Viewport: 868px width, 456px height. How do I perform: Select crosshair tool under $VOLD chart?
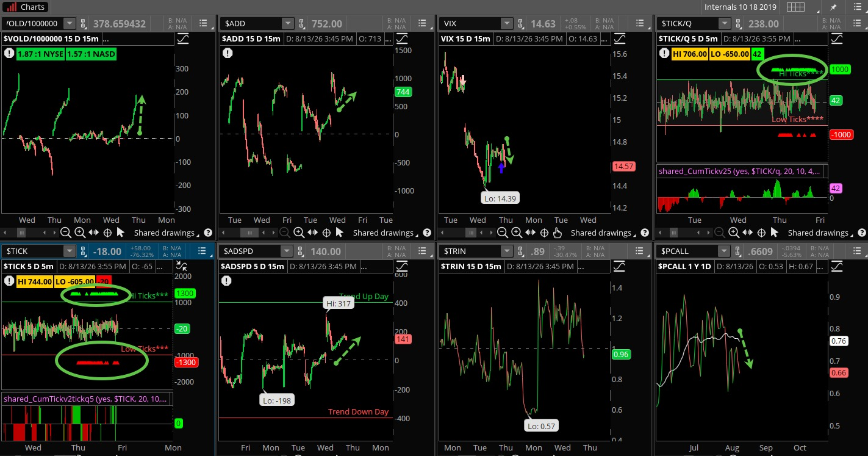pos(107,233)
